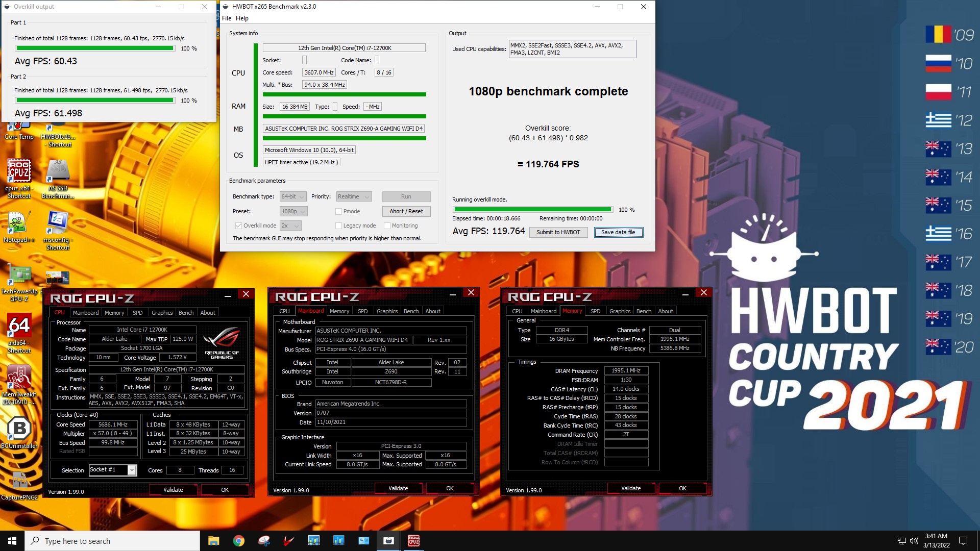Click Part 2 progress bar in Overkill output
The image size is (980, 551).
[x=94, y=101]
